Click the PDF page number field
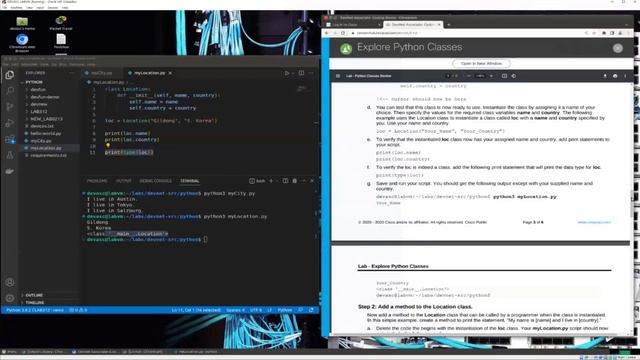 pos(448,76)
